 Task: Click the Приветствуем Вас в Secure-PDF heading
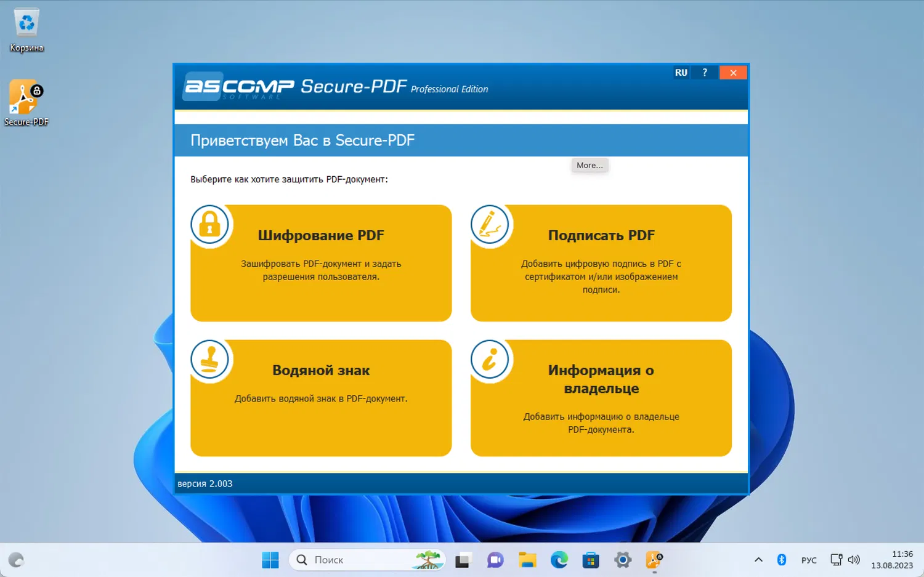pos(302,140)
